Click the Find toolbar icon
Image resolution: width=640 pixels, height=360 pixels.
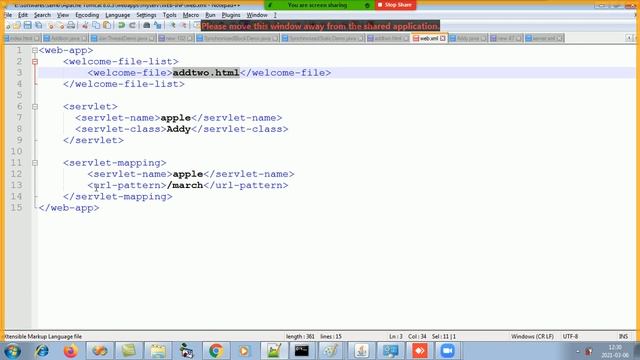147,25
